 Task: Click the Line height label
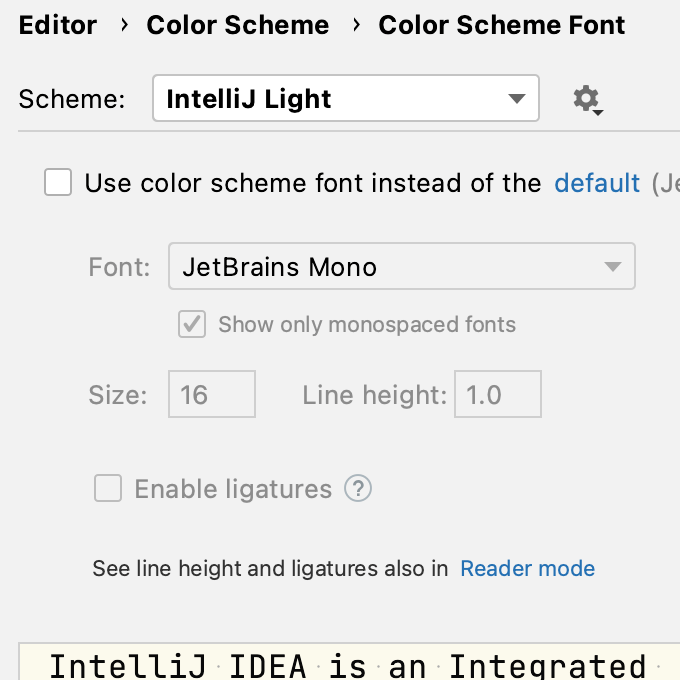[374, 394]
